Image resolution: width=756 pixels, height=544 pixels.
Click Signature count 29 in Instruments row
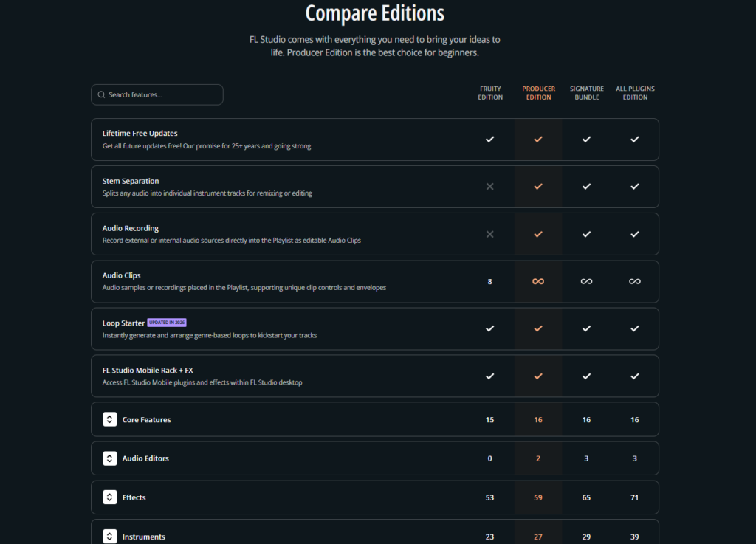(586, 537)
